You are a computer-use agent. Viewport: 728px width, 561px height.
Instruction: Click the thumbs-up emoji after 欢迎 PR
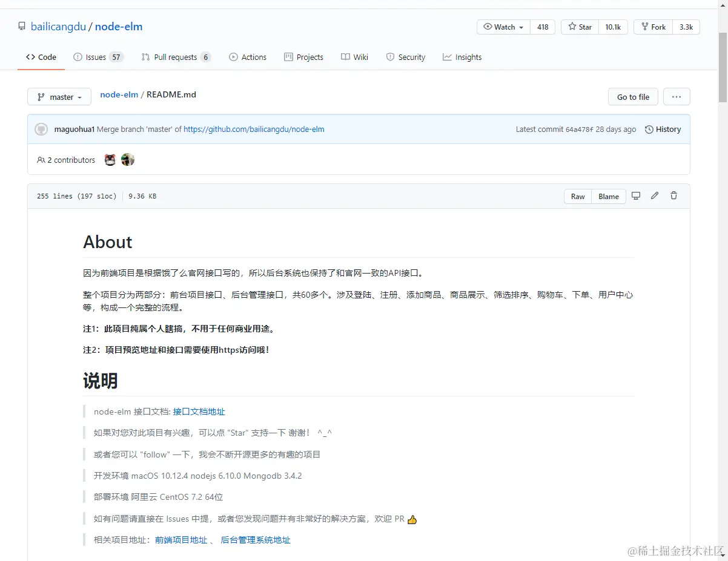tap(412, 519)
